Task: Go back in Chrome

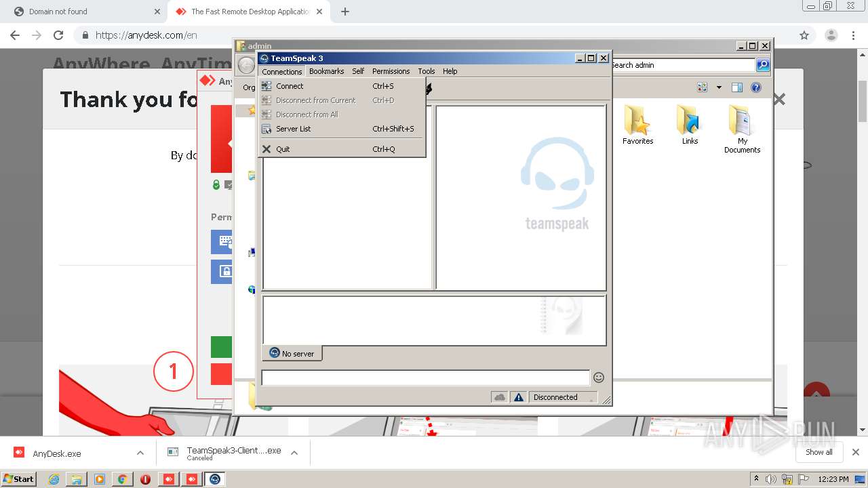Action: pos(15,35)
